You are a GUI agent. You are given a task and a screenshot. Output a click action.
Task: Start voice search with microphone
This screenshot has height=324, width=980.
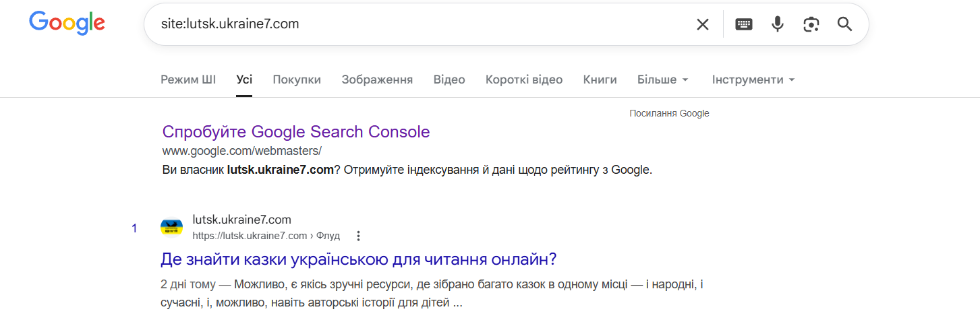click(x=778, y=24)
